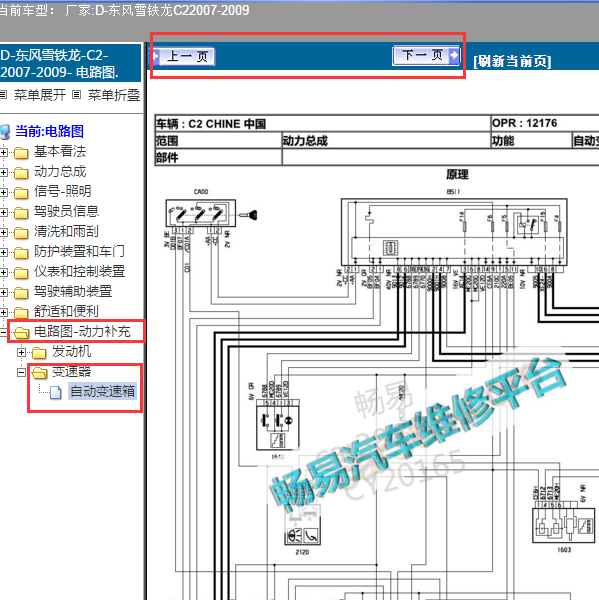Click the 仪表和控制装置 folder icon
Image resolution: width=599 pixels, height=600 pixels.
click(x=21, y=272)
